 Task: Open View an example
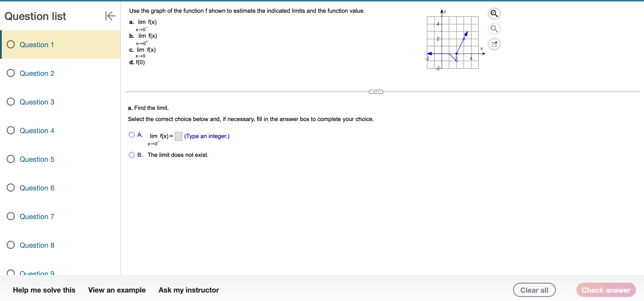[117, 290]
